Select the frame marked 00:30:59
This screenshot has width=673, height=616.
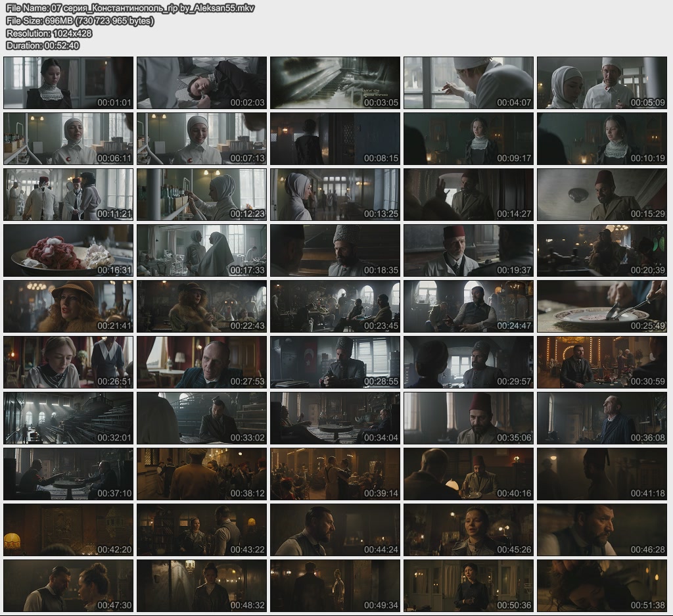(602, 362)
